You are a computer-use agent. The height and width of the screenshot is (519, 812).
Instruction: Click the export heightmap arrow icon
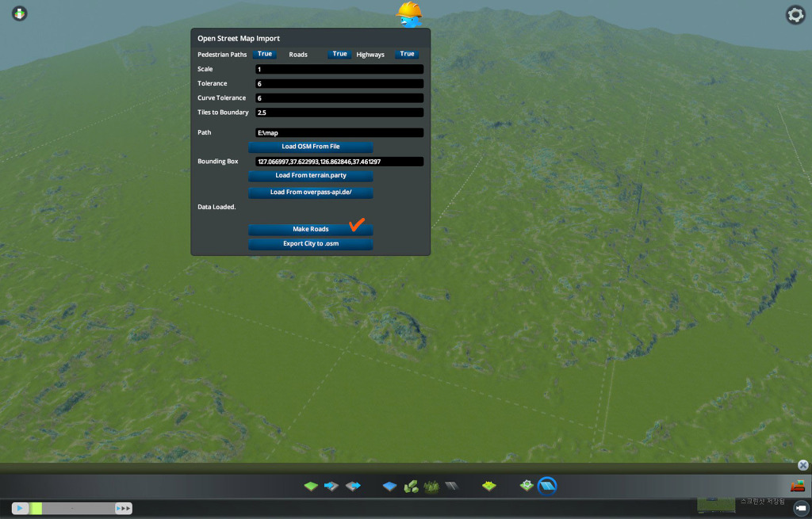tap(353, 486)
